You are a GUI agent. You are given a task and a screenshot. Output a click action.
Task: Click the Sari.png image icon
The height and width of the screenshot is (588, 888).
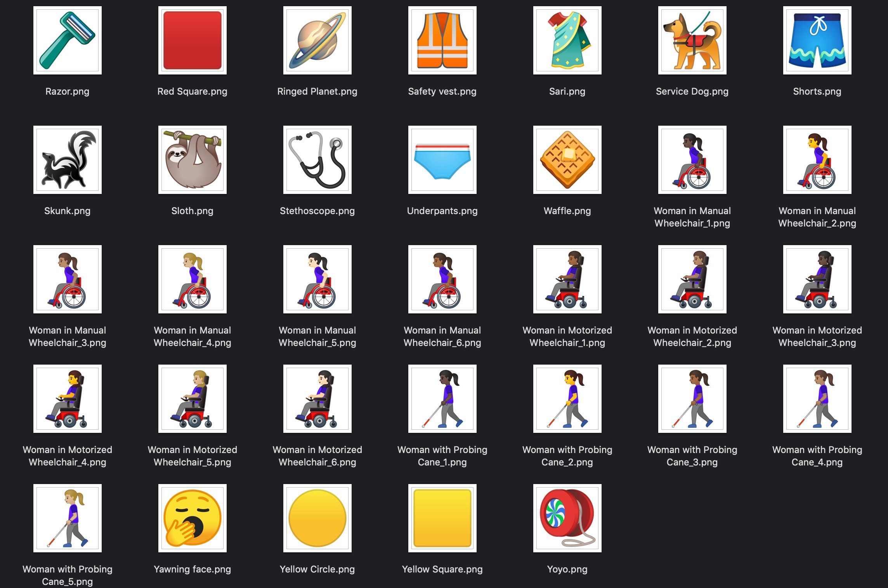[567, 40]
